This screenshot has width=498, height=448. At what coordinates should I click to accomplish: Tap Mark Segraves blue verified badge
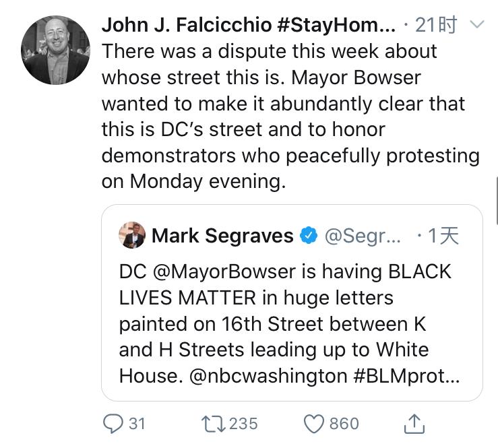308,235
